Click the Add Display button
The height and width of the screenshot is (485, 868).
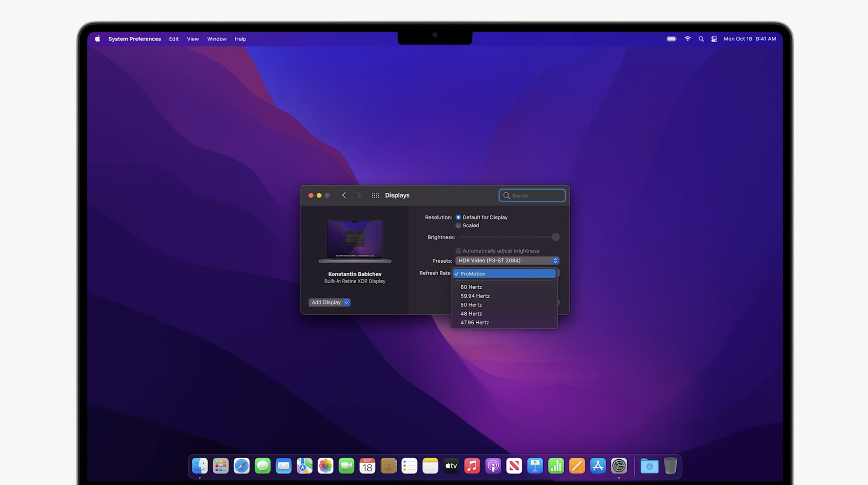(326, 302)
